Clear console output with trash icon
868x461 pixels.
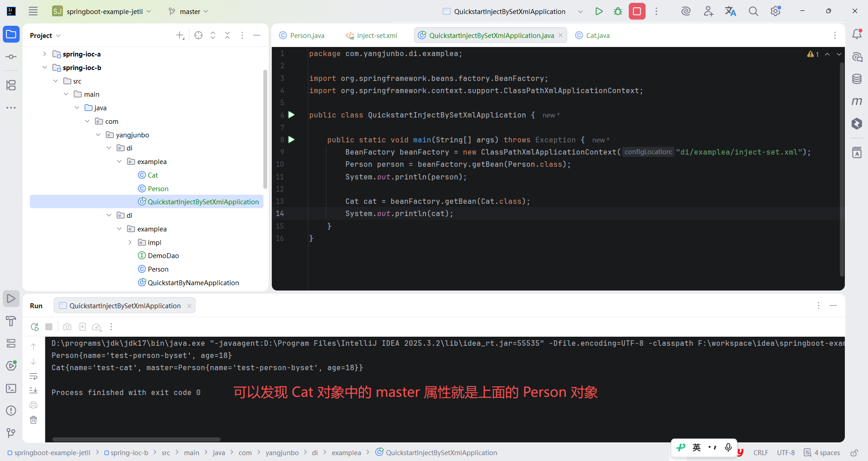point(33,420)
